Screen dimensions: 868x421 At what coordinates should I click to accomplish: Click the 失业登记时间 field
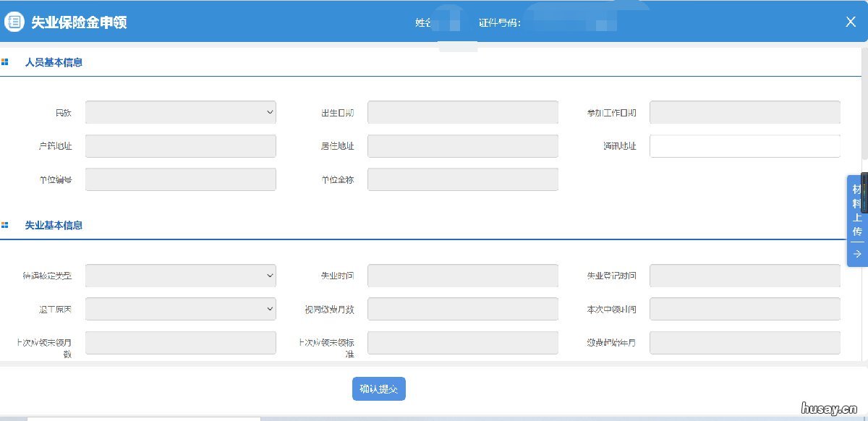point(744,276)
